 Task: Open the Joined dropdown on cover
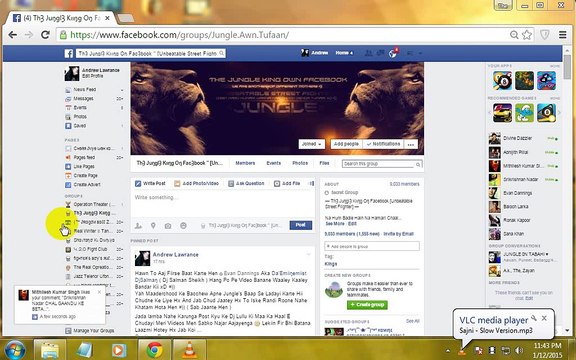(311, 144)
